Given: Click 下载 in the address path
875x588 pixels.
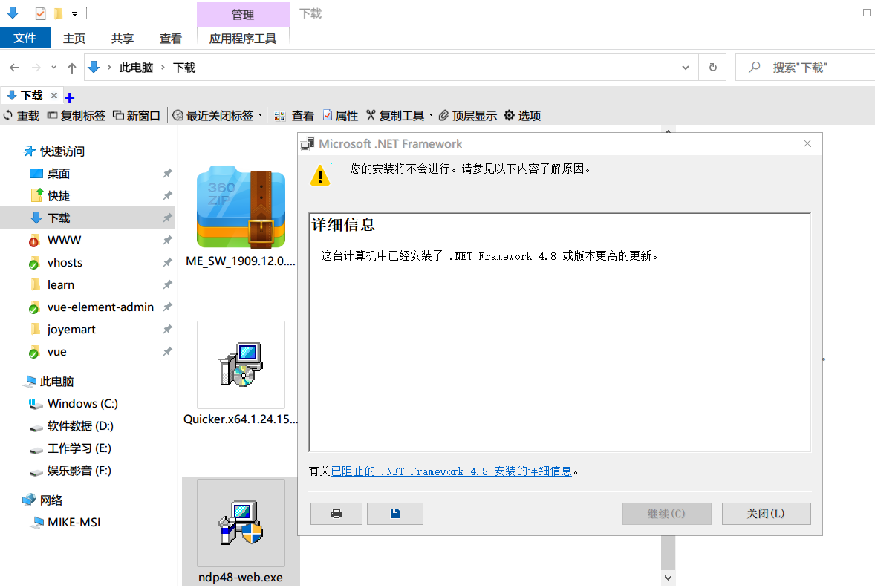Looking at the screenshot, I should [x=184, y=68].
